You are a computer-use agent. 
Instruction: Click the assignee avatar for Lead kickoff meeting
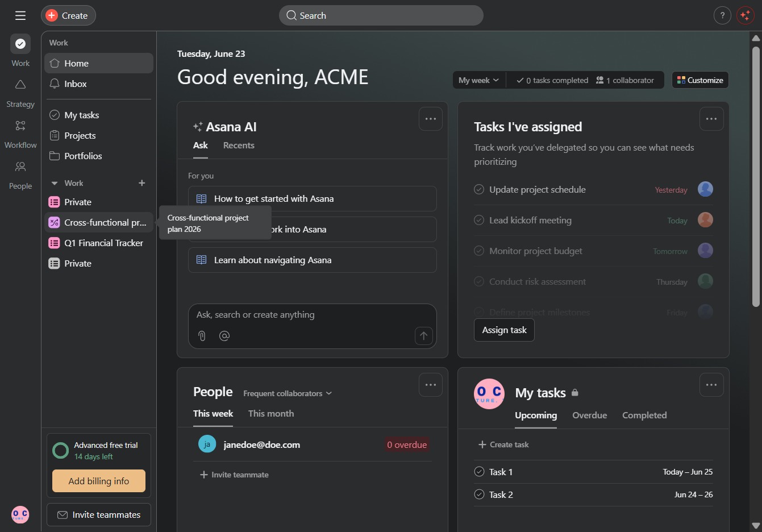point(705,220)
